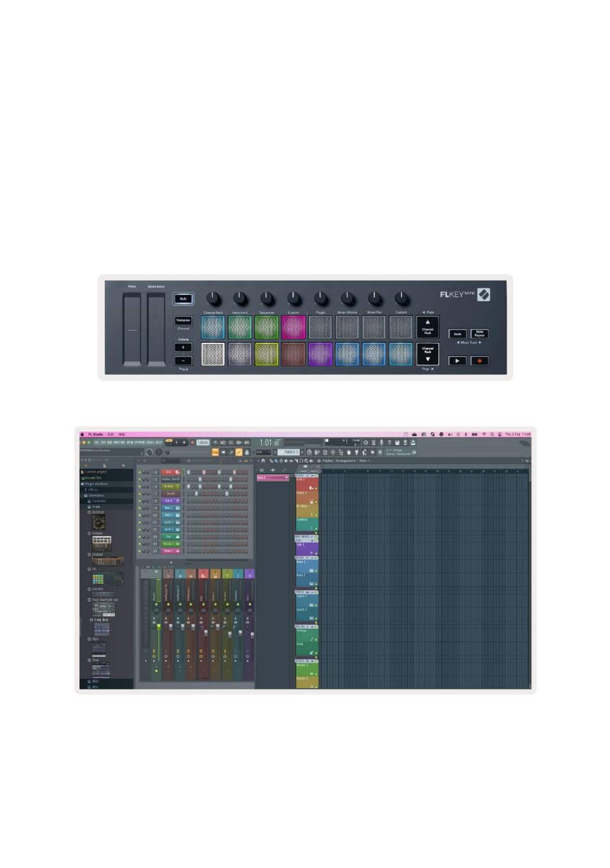Click the volume icon in macOS menu bar
Screen dimensions: 610x868
click(449, 434)
